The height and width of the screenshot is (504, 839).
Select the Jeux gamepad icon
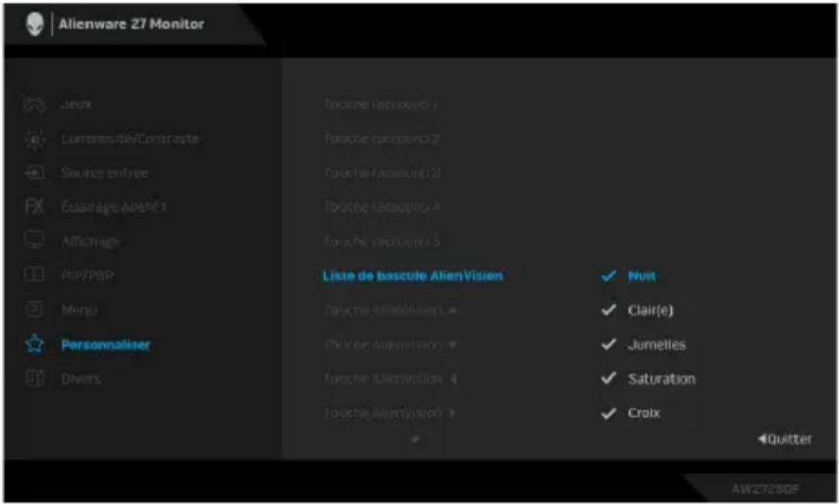(34, 104)
